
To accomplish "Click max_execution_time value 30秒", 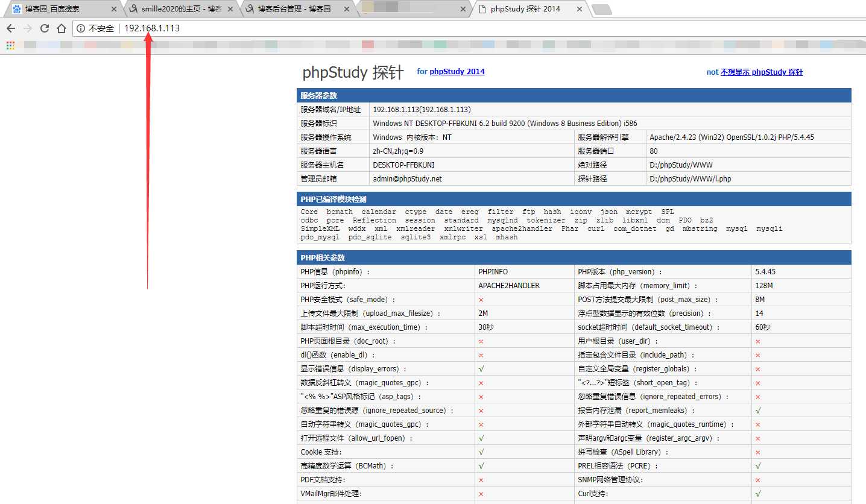I will point(486,327).
